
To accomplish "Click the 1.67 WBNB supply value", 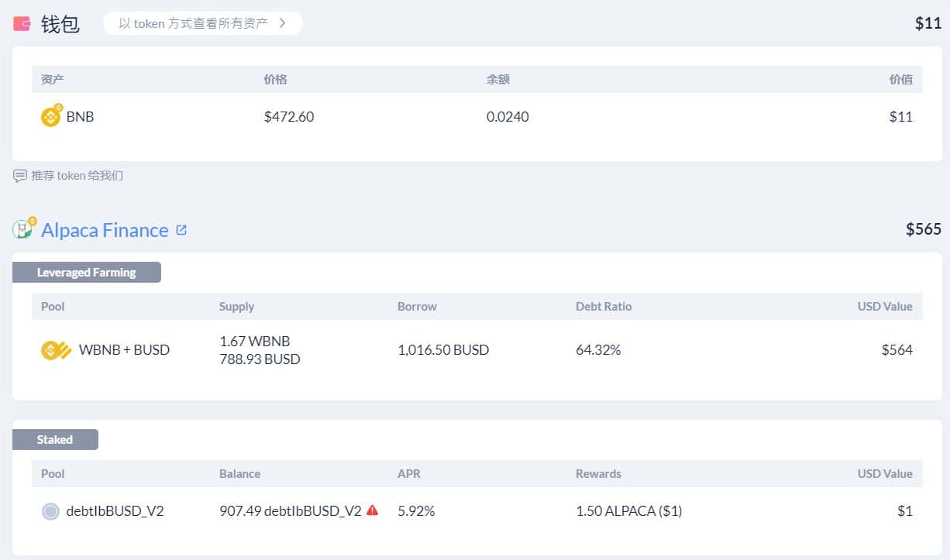I will click(255, 341).
